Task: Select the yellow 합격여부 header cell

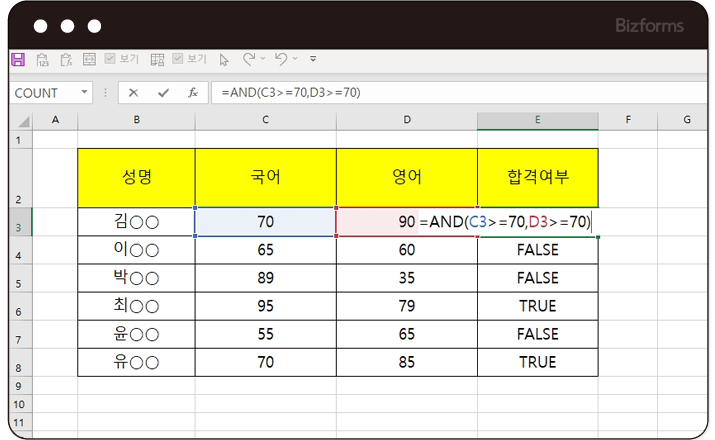Action: click(537, 178)
